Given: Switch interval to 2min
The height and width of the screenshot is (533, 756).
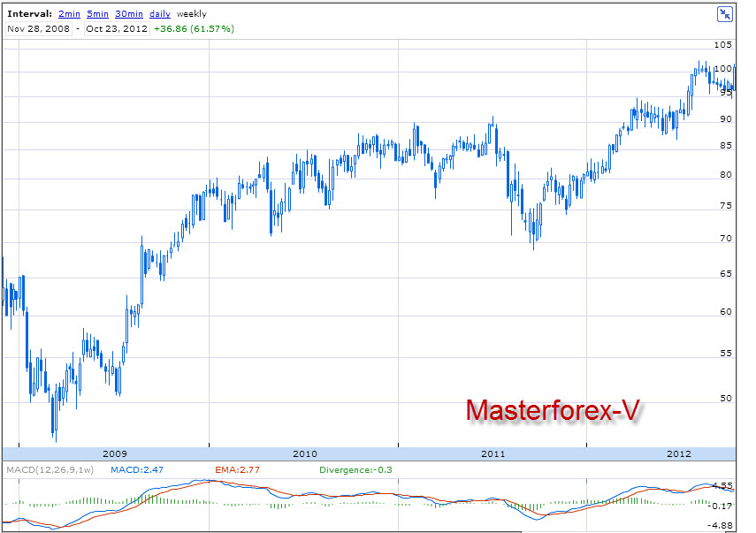Looking at the screenshot, I should coord(70,14).
